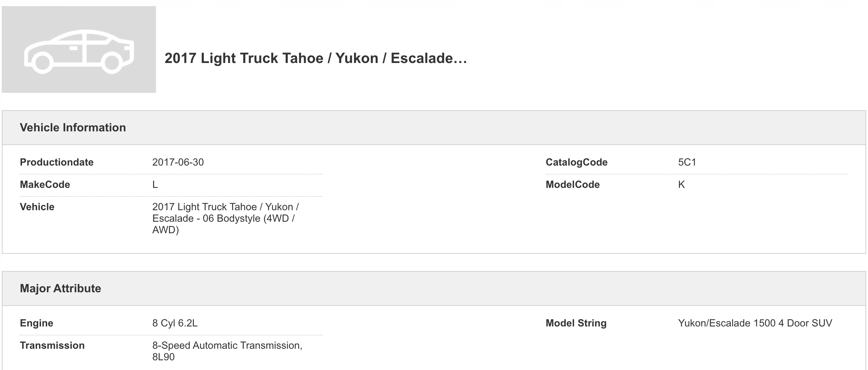The width and height of the screenshot is (868, 370).
Task: Click the Vehicle field label
Action: coord(37,207)
